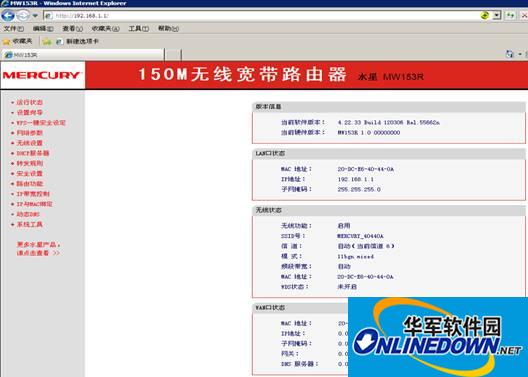
Task: Expand IP带宽控制 in sidebar
Action: click(33, 194)
